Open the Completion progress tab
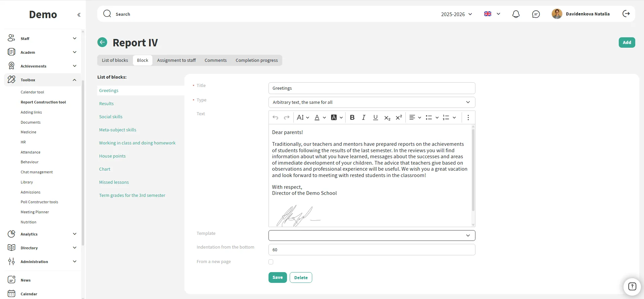The width and height of the screenshot is (644, 299). point(256,60)
